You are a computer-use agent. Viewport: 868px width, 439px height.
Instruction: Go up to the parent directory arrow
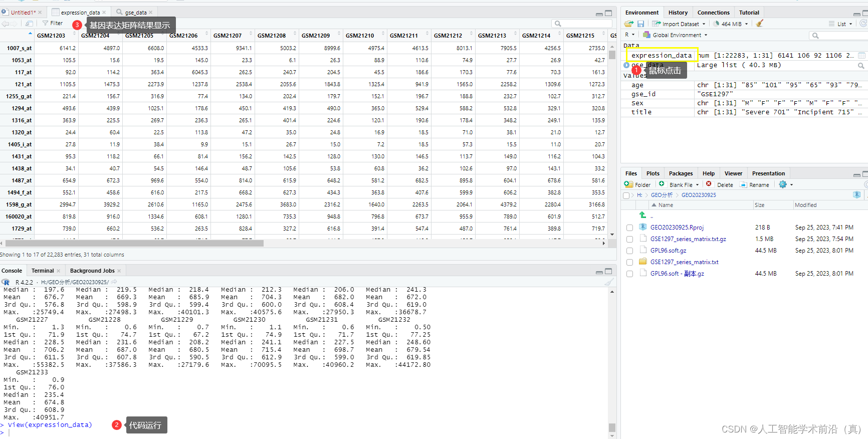(x=642, y=215)
